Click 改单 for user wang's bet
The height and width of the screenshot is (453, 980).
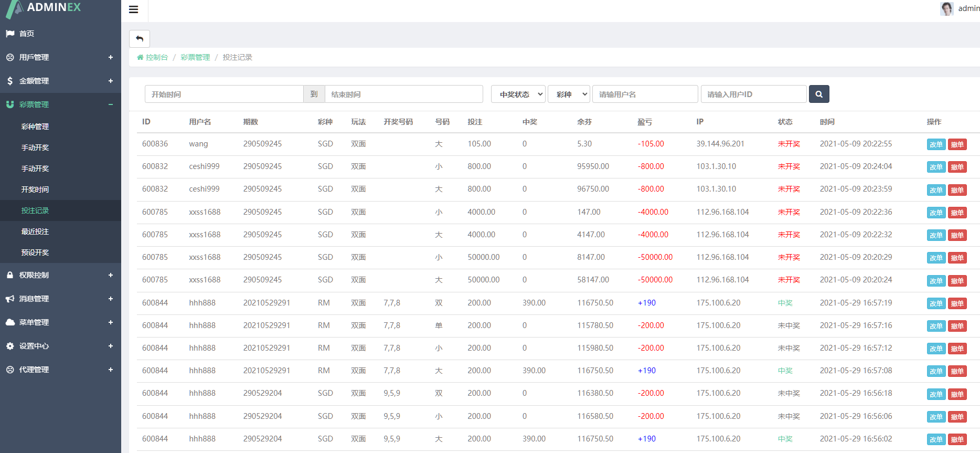(x=936, y=144)
